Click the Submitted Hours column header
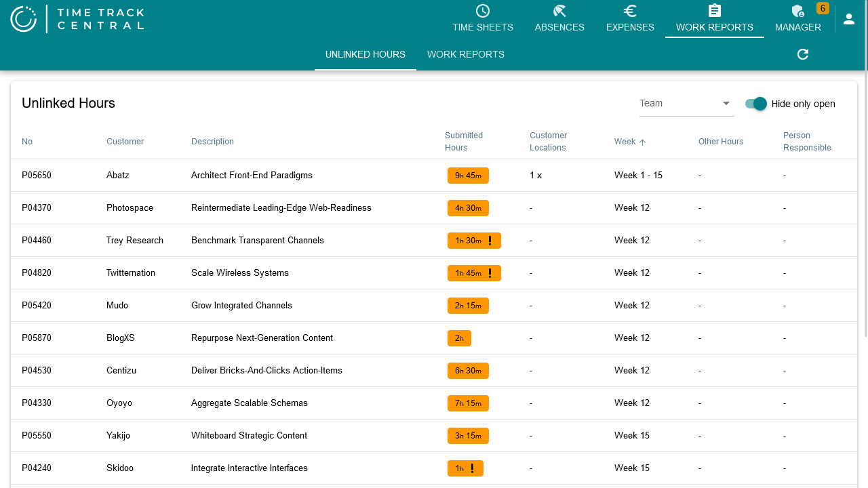Viewport: 868px width, 488px height. (x=464, y=142)
